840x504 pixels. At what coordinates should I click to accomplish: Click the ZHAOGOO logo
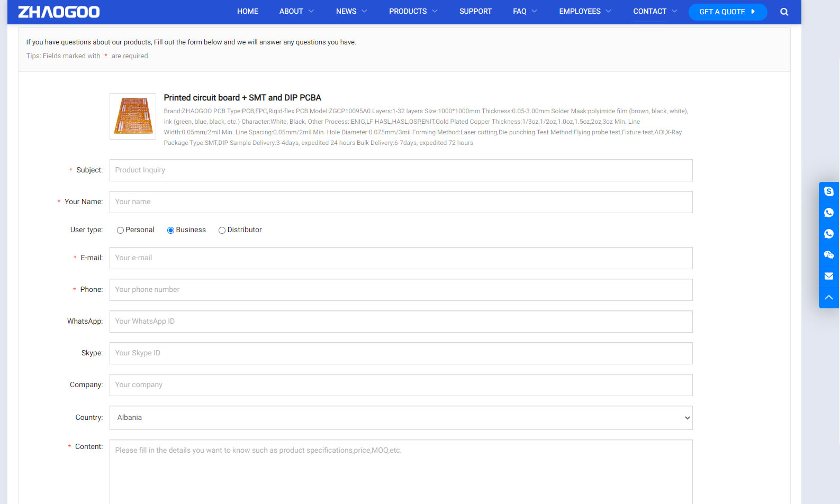59,12
